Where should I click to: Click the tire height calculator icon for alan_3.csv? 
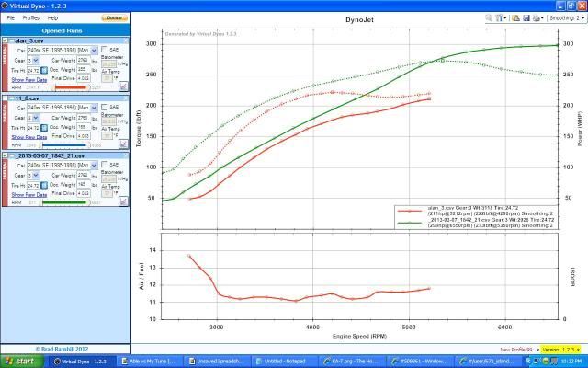coord(44,70)
